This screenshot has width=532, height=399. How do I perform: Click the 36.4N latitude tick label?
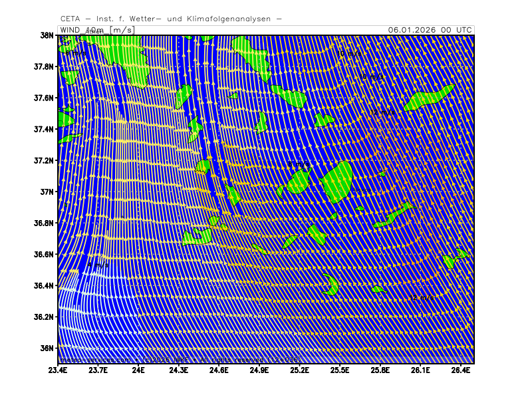coord(44,286)
